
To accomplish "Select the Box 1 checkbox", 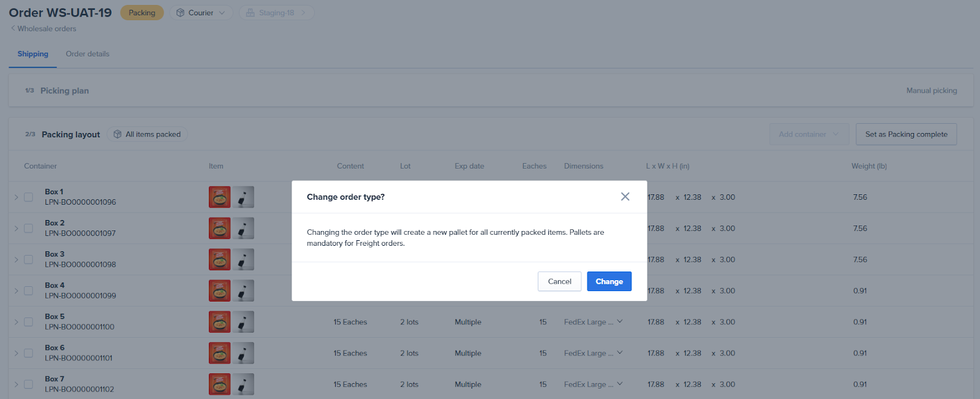I will coord(28,197).
